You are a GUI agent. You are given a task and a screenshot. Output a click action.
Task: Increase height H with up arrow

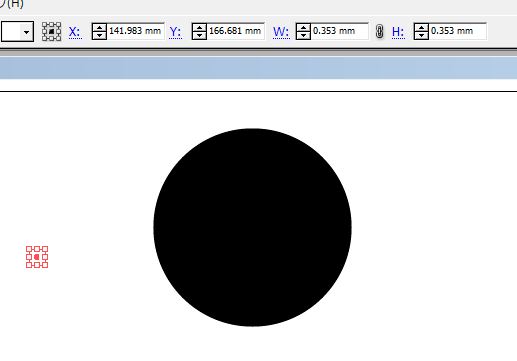[x=421, y=27]
